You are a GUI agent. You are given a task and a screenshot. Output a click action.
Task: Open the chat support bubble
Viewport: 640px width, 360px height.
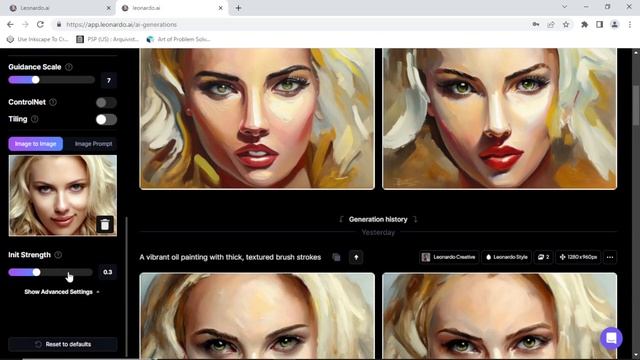pyautogui.click(x=611, y=338)
